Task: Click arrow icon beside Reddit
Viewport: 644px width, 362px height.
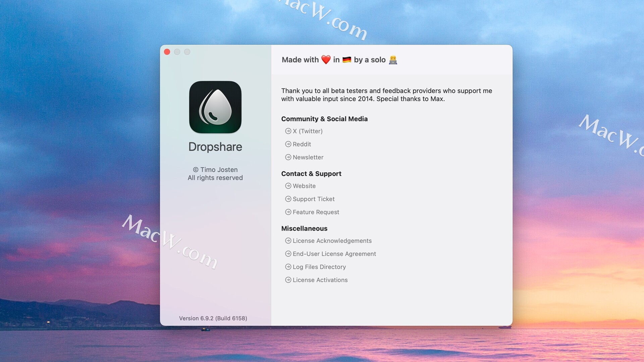Action: tap(288, 144)
